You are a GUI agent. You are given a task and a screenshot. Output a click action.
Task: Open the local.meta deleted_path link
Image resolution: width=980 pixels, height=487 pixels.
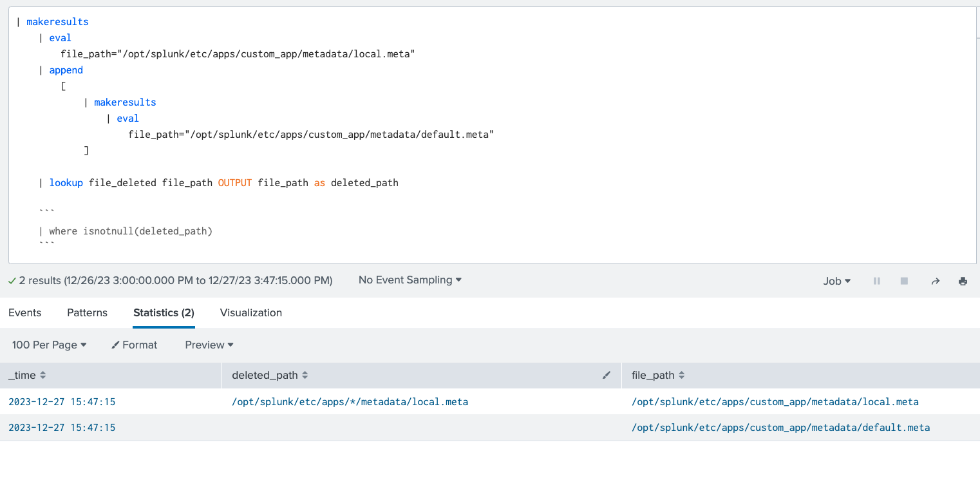click(x=350, y=401)
